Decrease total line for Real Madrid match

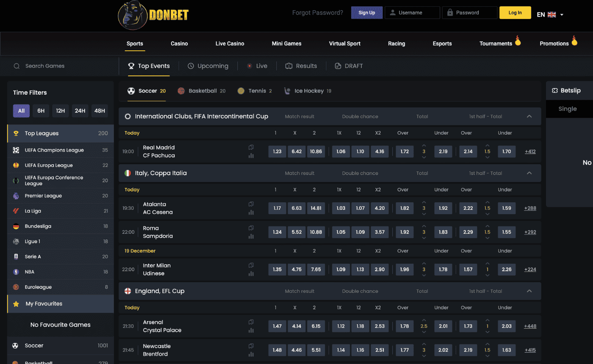click(424, 157)
